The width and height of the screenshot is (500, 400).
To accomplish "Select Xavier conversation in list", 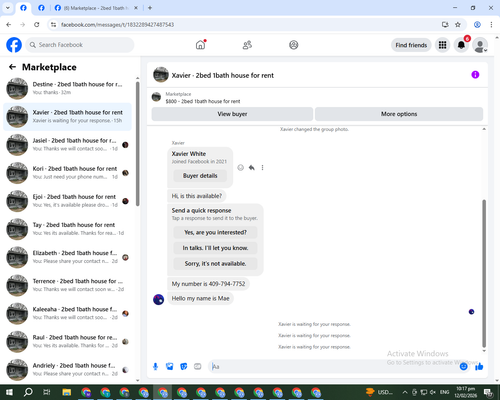I will click(x=67, y=117).
